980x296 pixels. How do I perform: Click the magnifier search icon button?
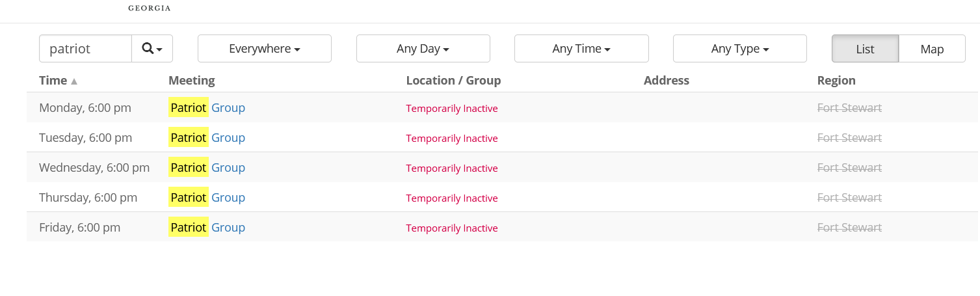pos(152,49)
